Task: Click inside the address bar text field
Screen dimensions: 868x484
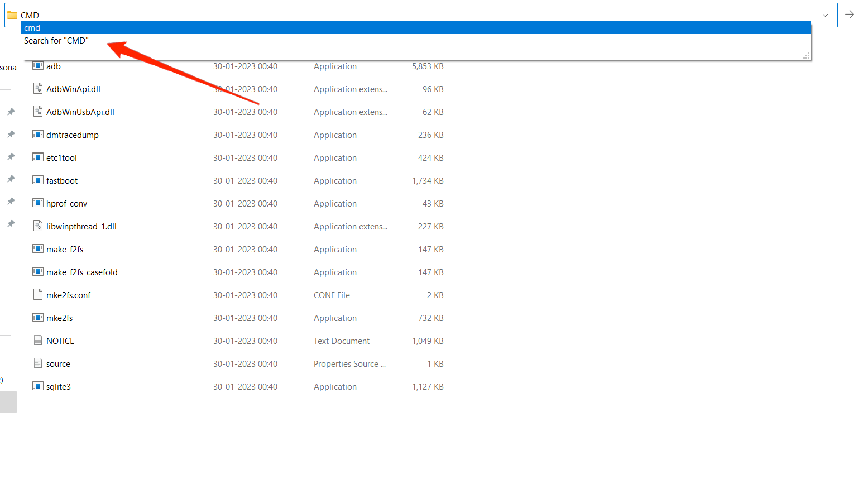Action: pyautogui.click(x=391, y=15)
